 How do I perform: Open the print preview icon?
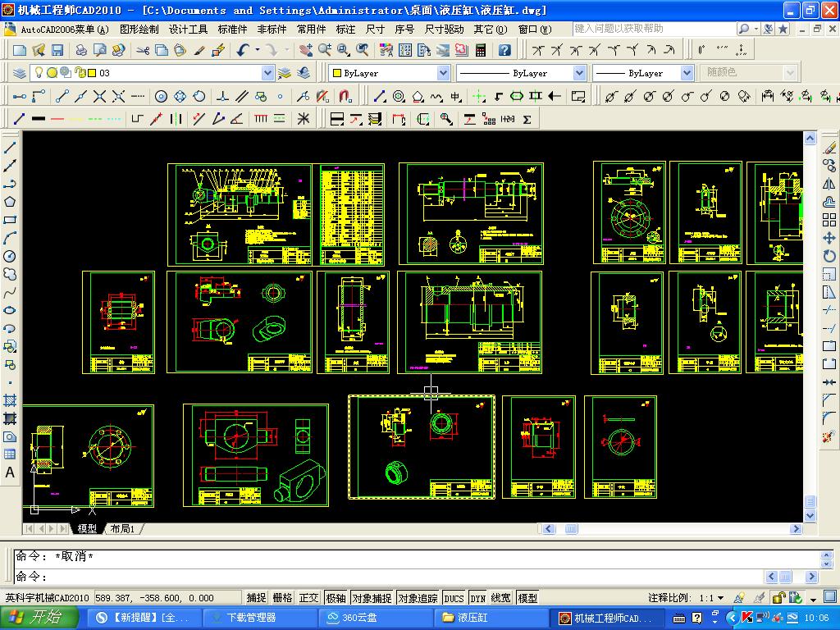click(99, 50)
